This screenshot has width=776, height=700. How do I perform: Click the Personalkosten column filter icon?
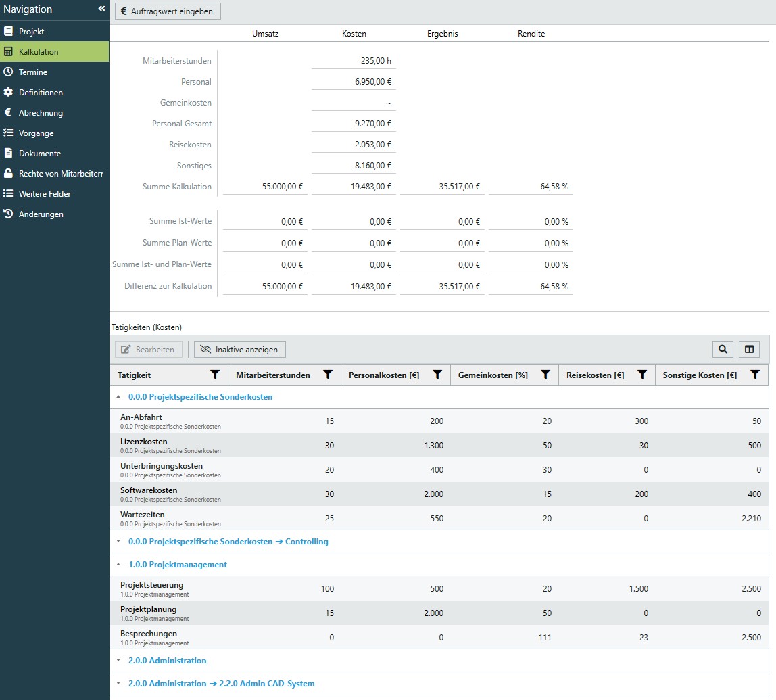437,375
